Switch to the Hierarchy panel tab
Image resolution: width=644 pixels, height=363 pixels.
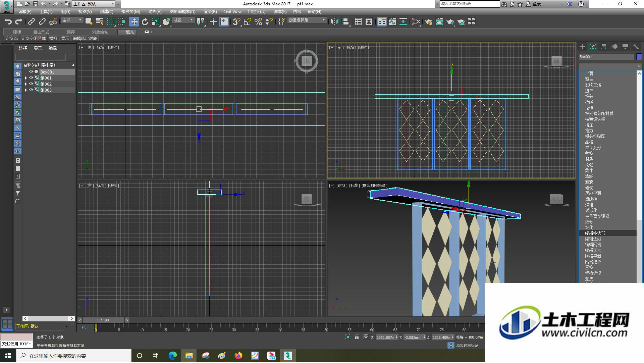(604, 47)
